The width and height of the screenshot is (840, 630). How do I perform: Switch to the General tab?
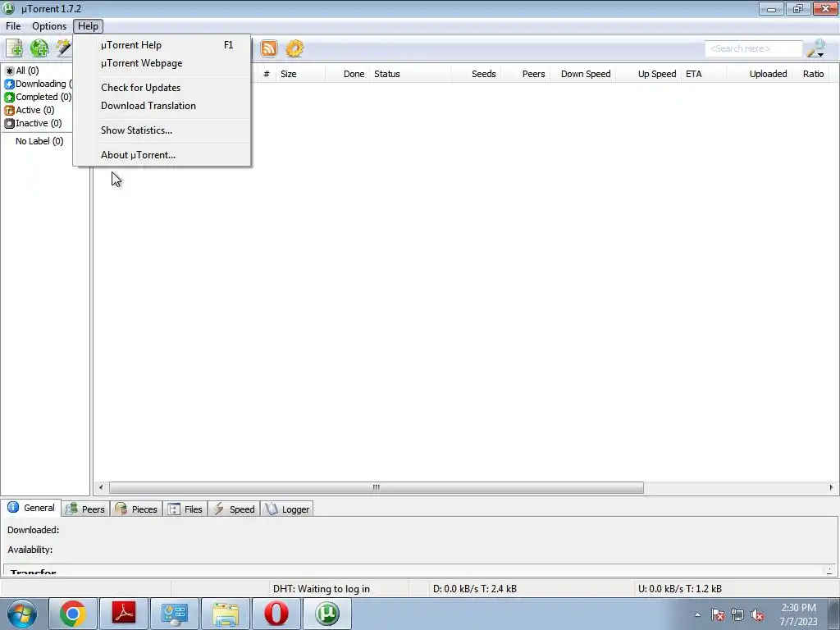click(31, 508)
